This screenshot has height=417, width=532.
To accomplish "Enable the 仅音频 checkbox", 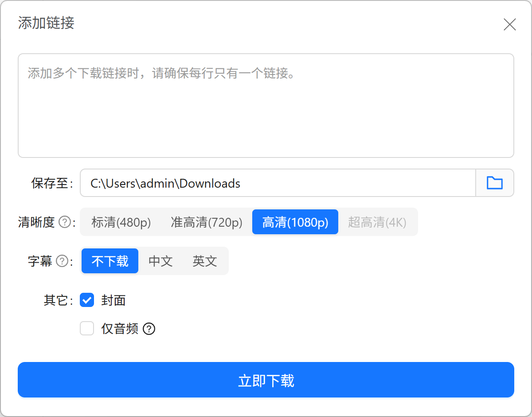I will pos(87,329).
